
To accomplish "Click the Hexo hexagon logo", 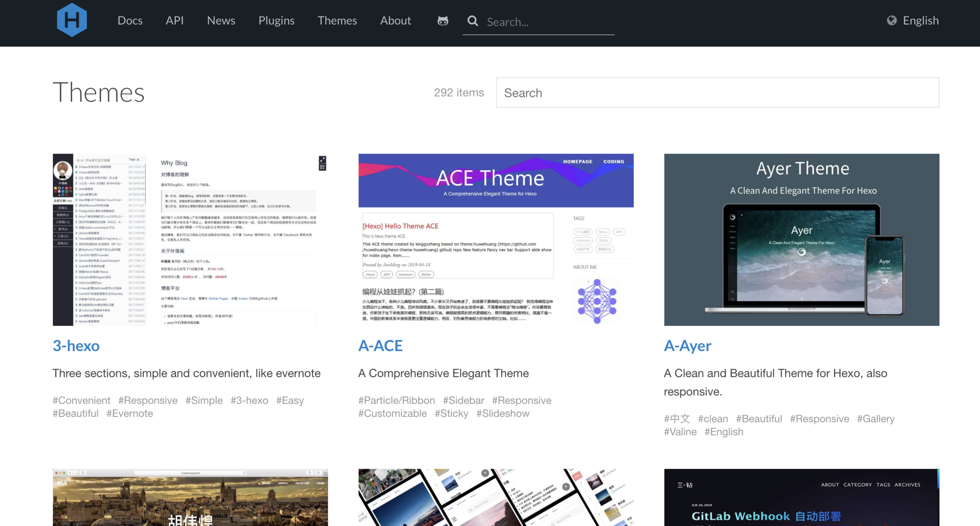I will coord(72,20).
